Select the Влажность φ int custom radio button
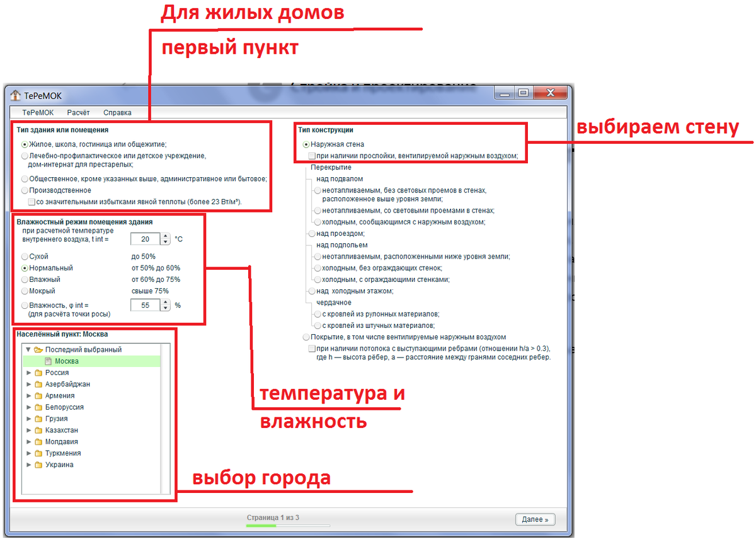756x539 pixels. click(25, 305)
